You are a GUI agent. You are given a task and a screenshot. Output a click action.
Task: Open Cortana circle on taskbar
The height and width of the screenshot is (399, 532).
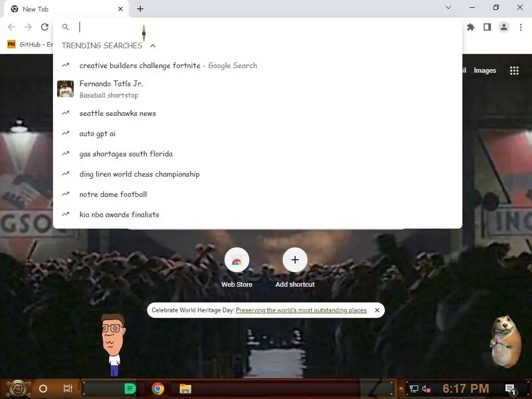click(x=43, y=389)
